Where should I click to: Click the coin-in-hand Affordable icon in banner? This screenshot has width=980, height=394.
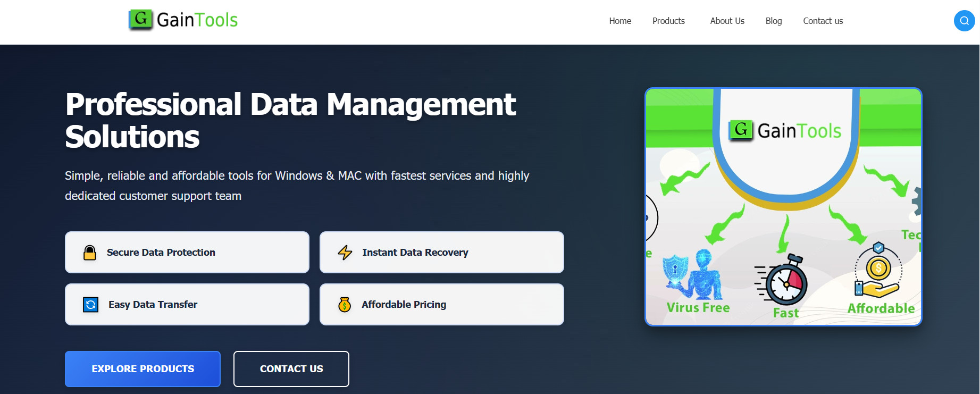coord(878,270)
